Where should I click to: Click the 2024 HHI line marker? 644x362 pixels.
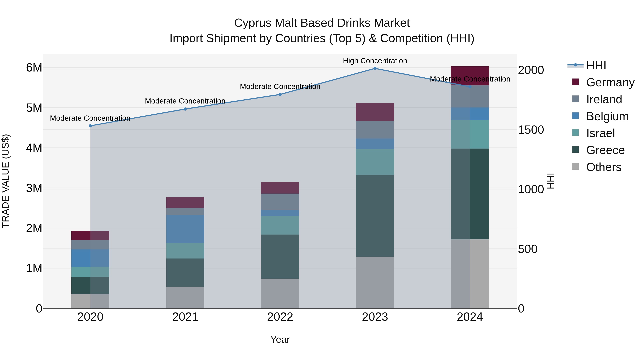[470, 87]
